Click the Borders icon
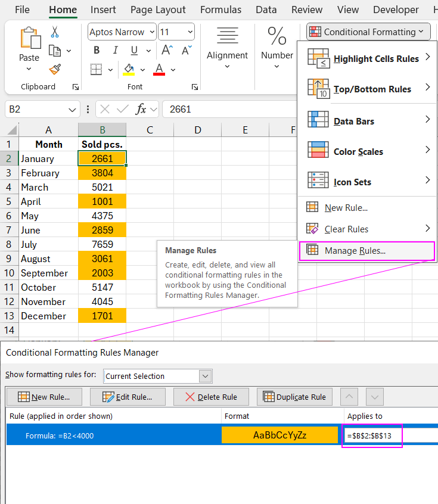Viewport: 438px width, 504px height. pyautogui.click(x=96, y=70)
